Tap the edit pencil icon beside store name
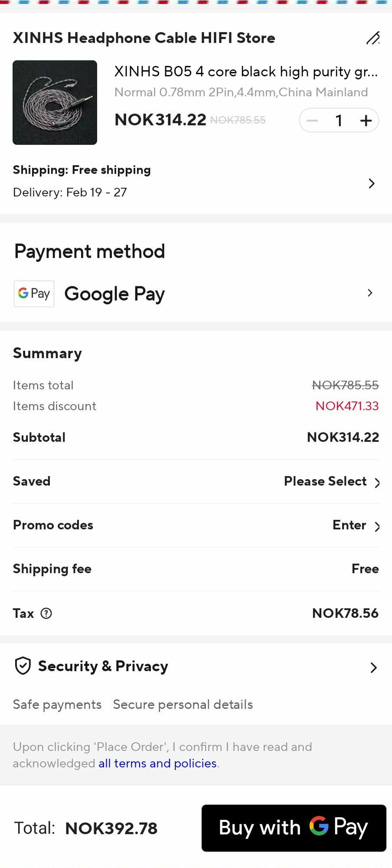Viewport: 392px width, 868px height. (373, 38)
